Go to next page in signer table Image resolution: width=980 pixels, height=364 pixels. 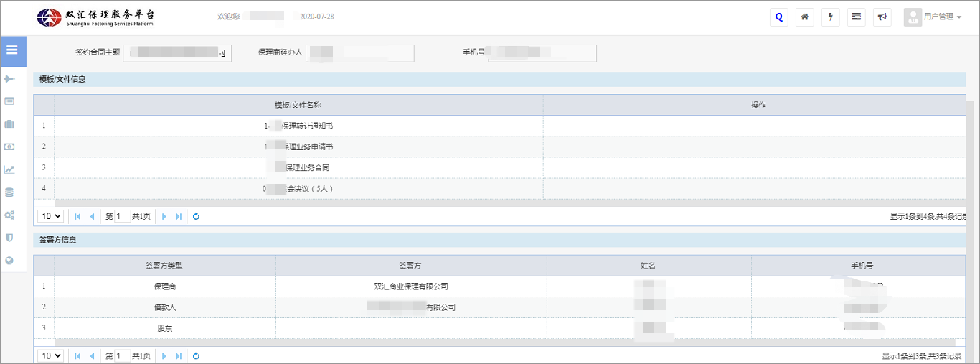164,355
